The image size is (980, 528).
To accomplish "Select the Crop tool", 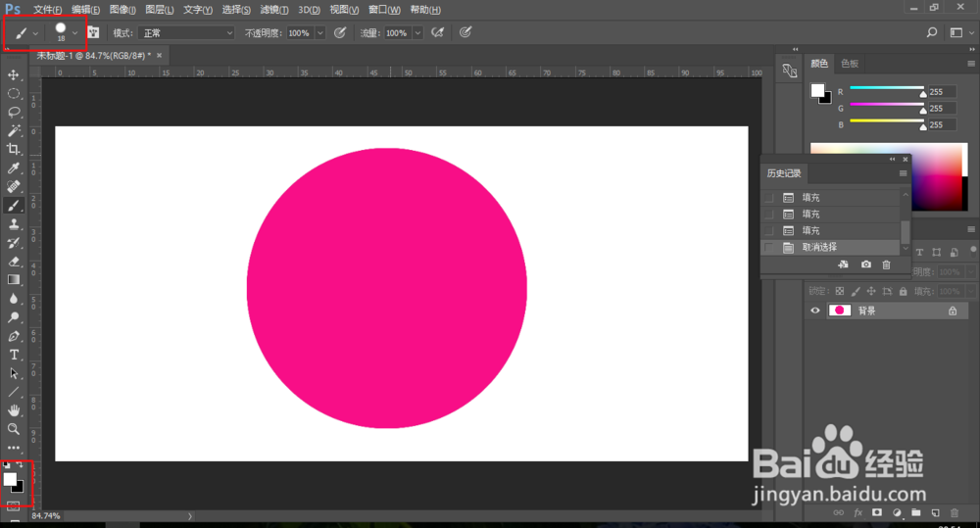I will [x=13, y=149].
